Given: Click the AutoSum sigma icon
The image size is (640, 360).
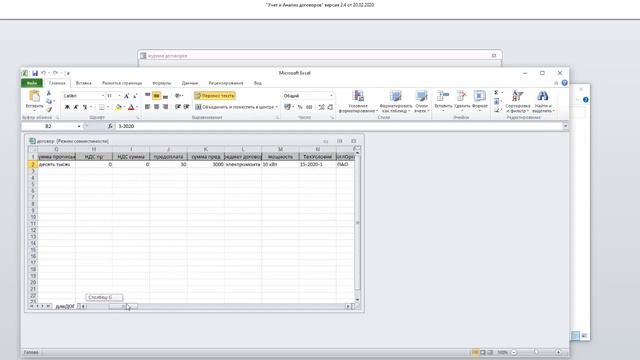Looking at the screenshot, I should 496,93.
